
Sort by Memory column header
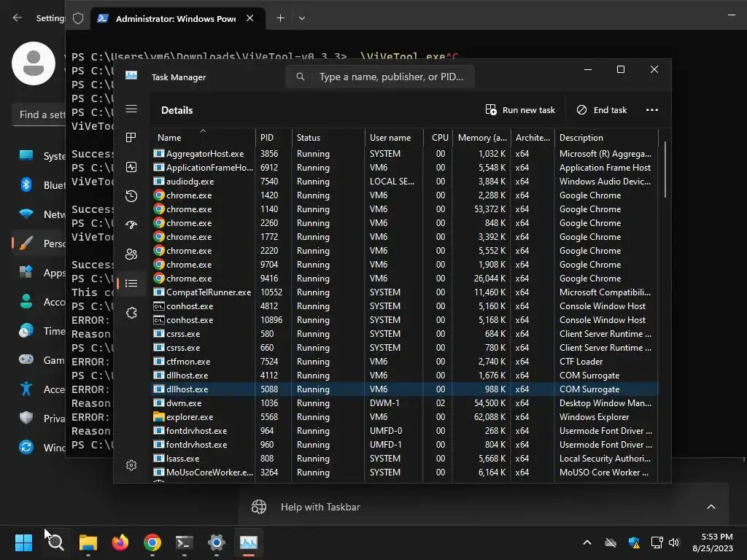[481, 138]
